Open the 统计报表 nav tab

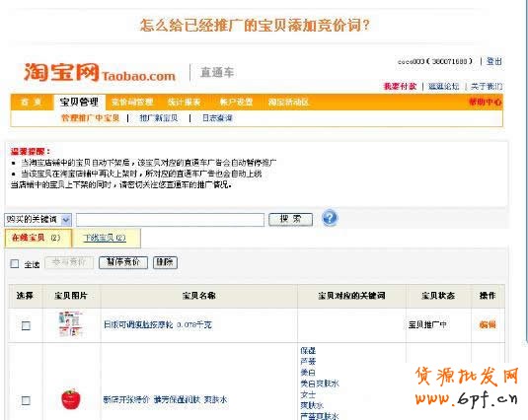(184, 102)
